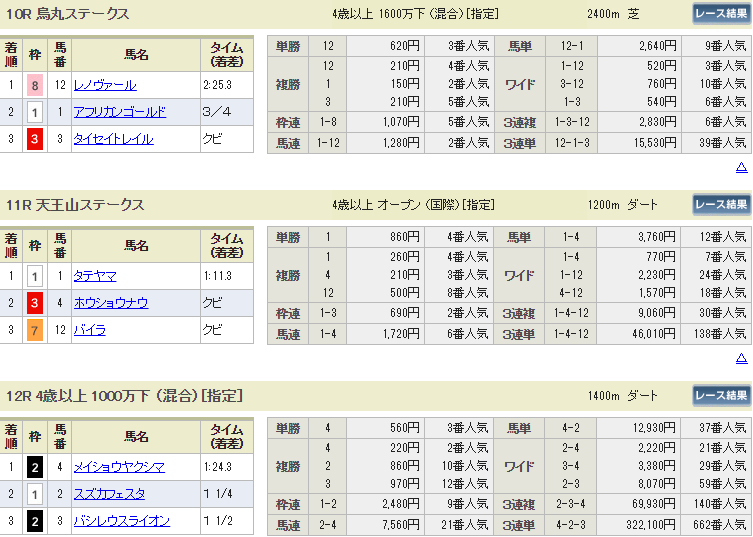
Task: Open horse page for タイセイトレイル
Action: (113, 139)
